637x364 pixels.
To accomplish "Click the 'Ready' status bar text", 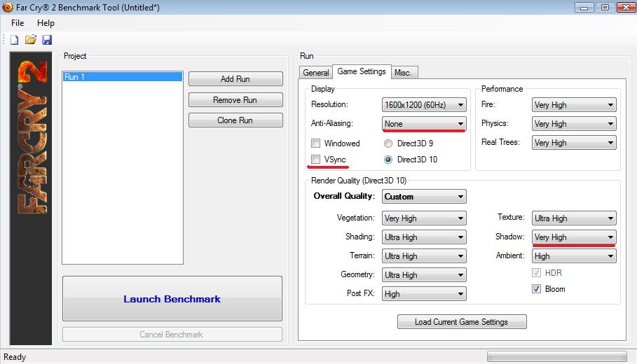I will [x=15, y=357].
